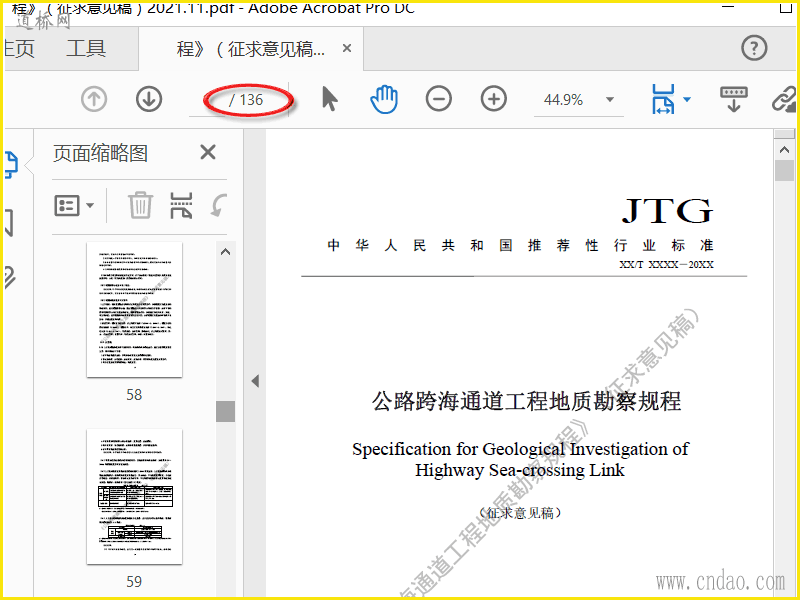Collapse the navigation pane arrow

tap(255, 381)
